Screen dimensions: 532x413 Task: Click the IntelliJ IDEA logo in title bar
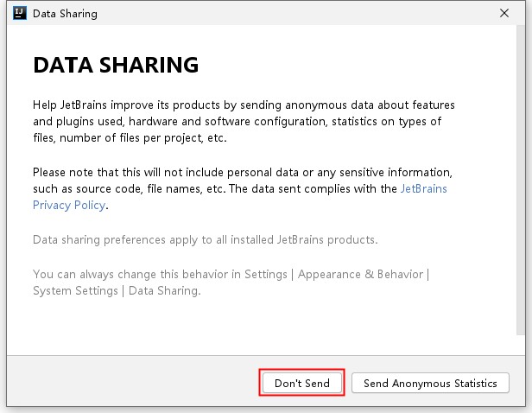pyautogui.click(x=19, y=13)
